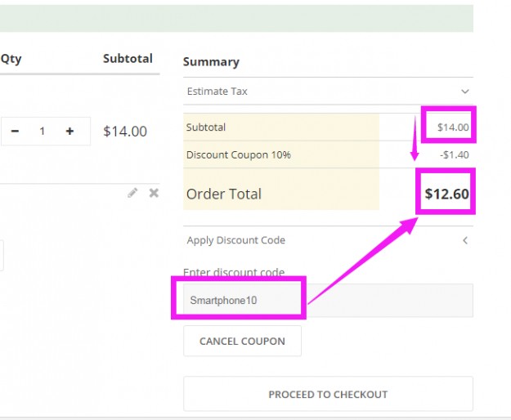Click the quantity field showing 1
The height and width of the screenshot is (420, 511).
pyautogui.click(x=42, y=131)
